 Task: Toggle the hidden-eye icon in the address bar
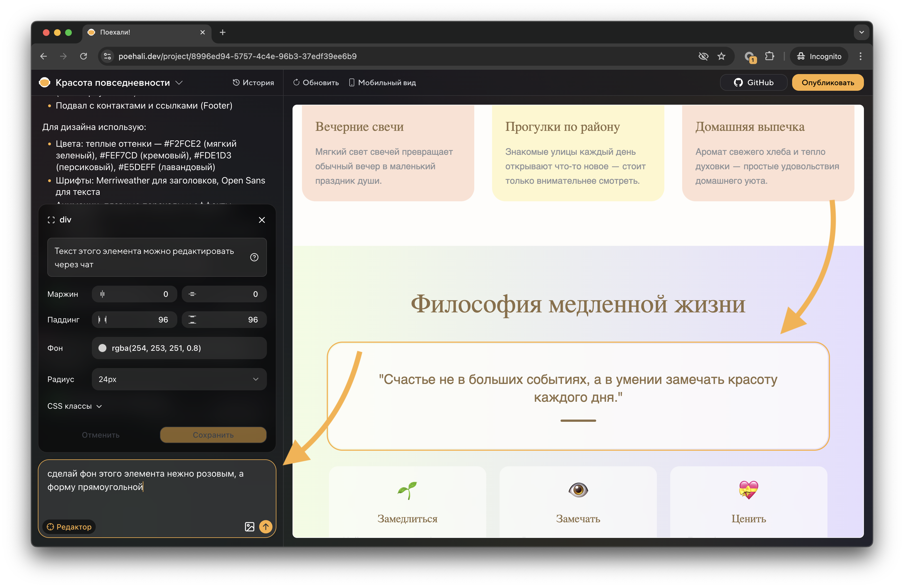pyautogui.click(x=703, y=56)
